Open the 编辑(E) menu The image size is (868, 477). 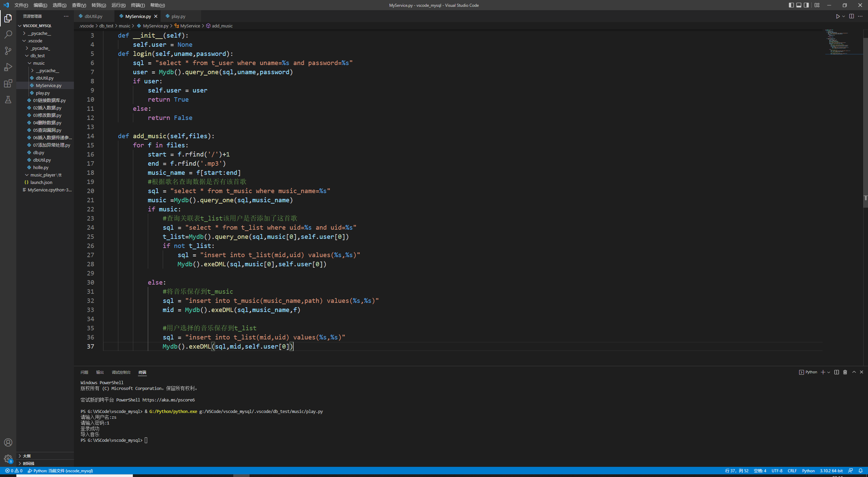(x=40, y=5)
